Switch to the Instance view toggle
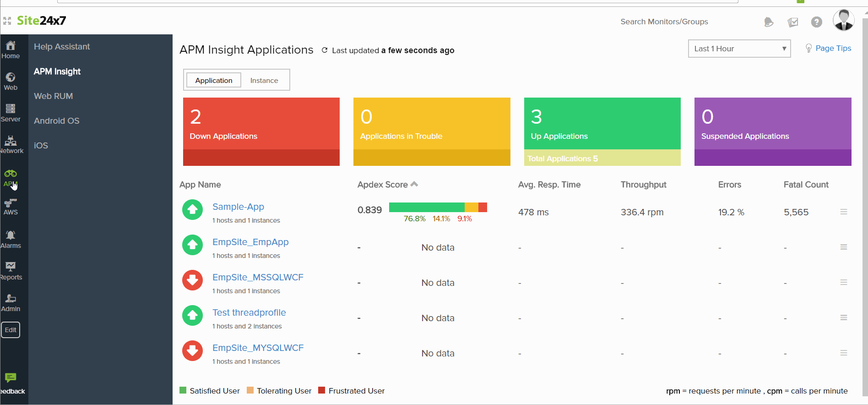The height and width of the screenshot is (405, 868). [264, 81]
